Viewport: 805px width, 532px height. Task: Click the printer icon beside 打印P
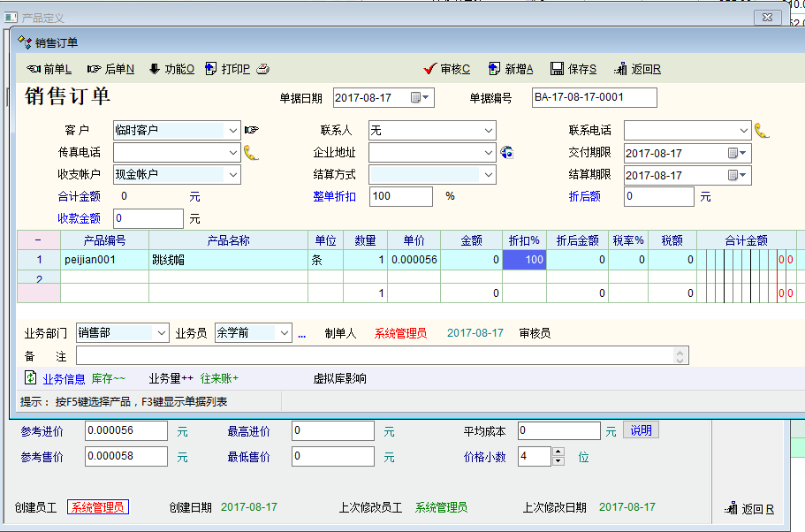point(262,69)
